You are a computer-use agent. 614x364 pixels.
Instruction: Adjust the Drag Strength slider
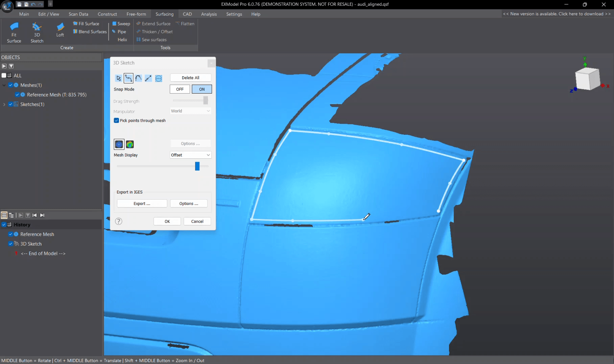pyautogui.click(x=205, y=100)
